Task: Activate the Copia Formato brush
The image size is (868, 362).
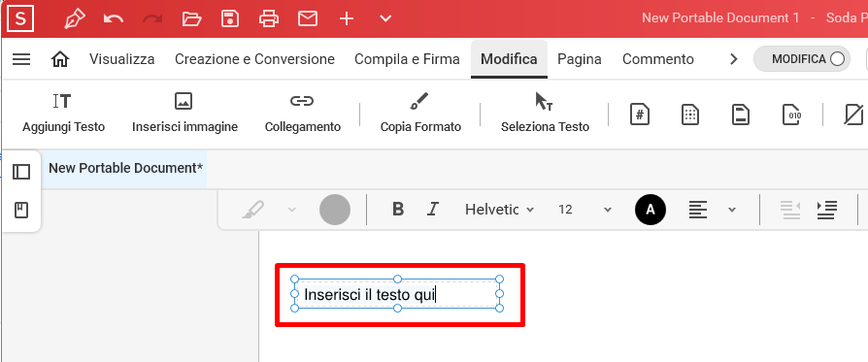Action: (x=420, y=113)
